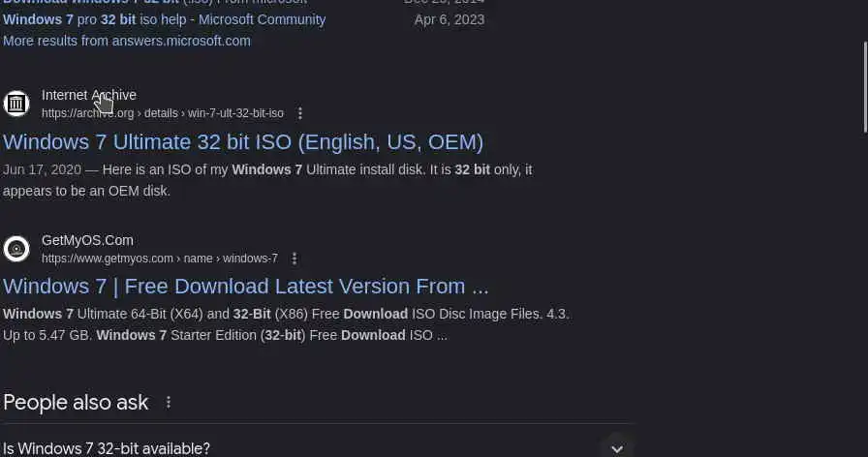Click the Apr 6, 2023 date
868x457 pixels.
pyautogui.click(x=449, y=20)
